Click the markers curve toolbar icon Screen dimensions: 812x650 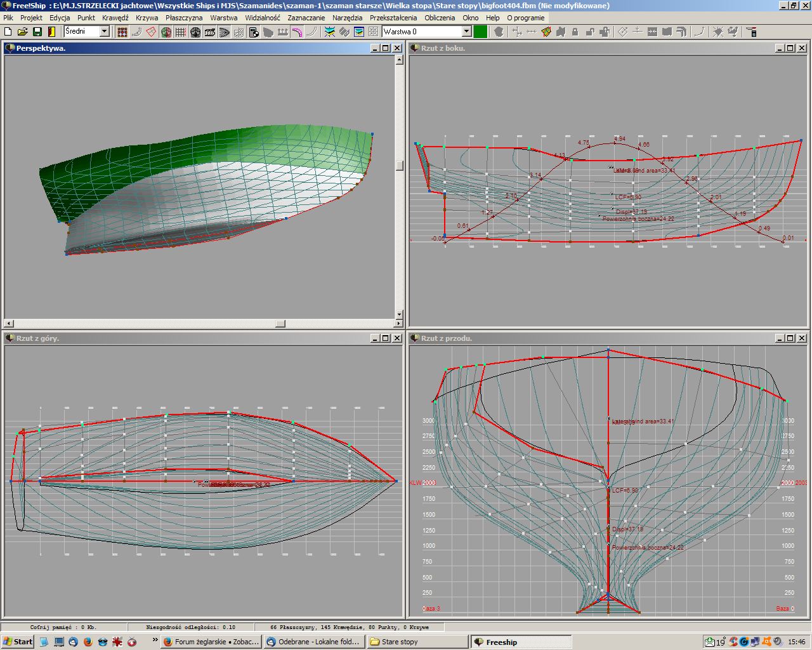pyautogui.click(x=312, y=32)
